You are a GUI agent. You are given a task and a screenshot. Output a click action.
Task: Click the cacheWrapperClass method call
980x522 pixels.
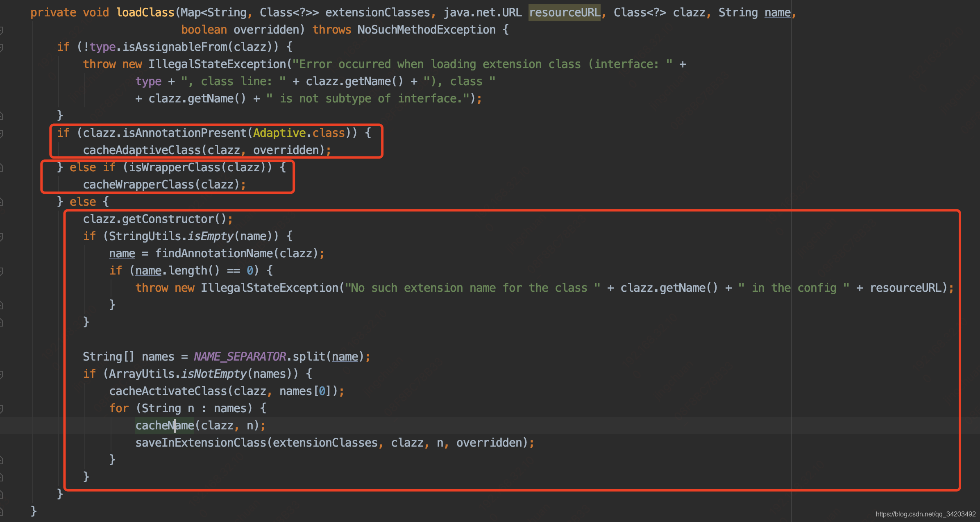138,185
